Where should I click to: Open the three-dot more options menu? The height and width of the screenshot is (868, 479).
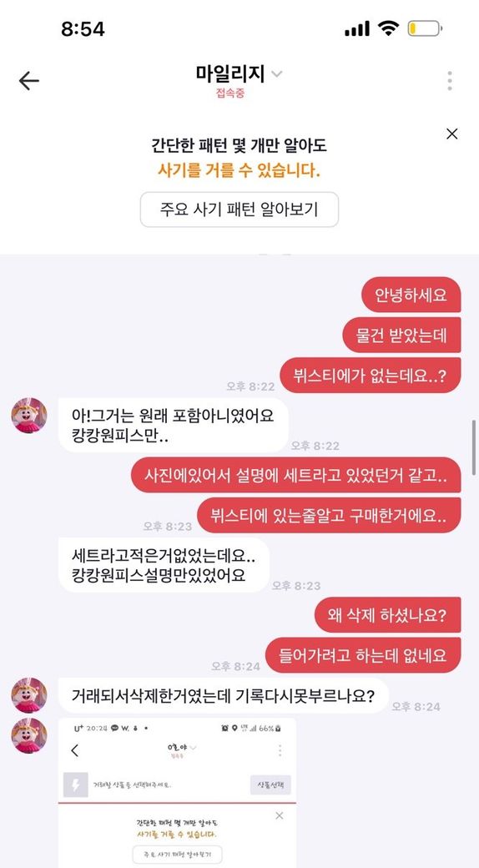(x=450, y=81)
